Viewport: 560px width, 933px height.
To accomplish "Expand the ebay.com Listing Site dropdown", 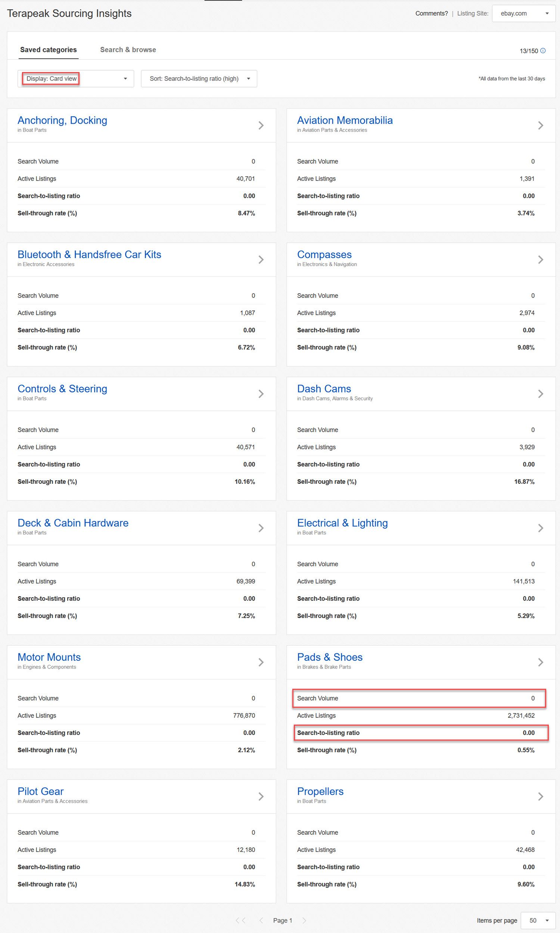I will [x=523, y=13].
